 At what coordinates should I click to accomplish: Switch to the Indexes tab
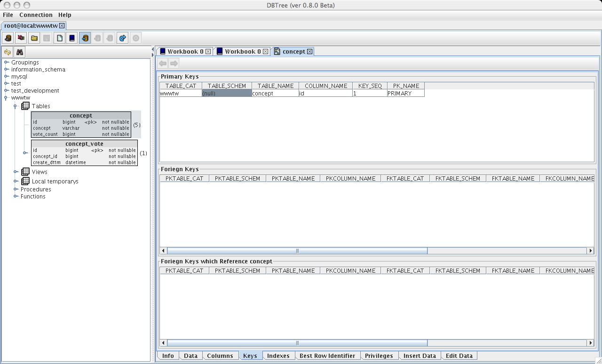tap(278, 356)
